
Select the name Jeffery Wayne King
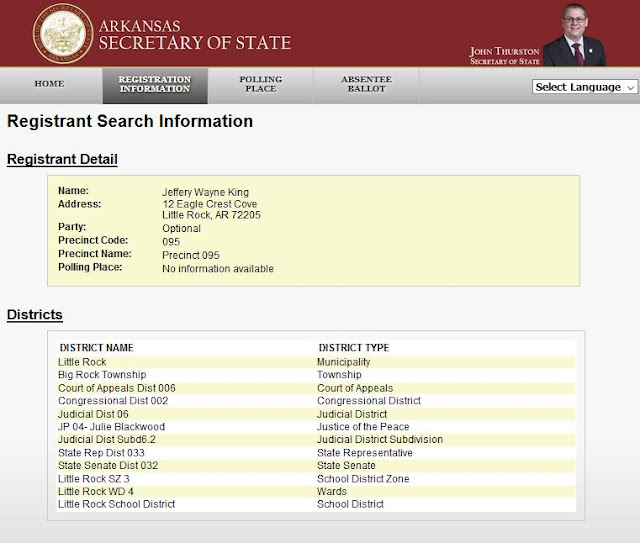205,192
